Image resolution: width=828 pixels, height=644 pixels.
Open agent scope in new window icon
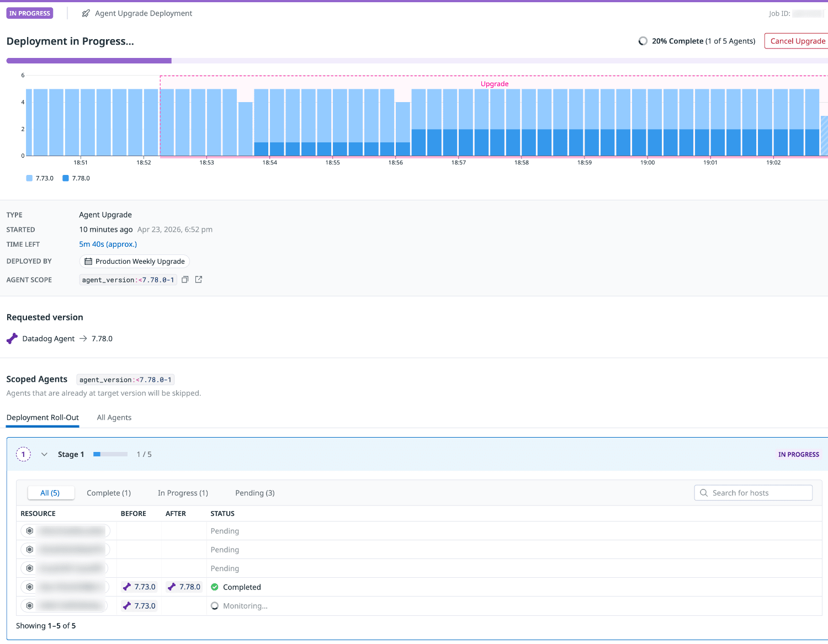click(199, 280)
